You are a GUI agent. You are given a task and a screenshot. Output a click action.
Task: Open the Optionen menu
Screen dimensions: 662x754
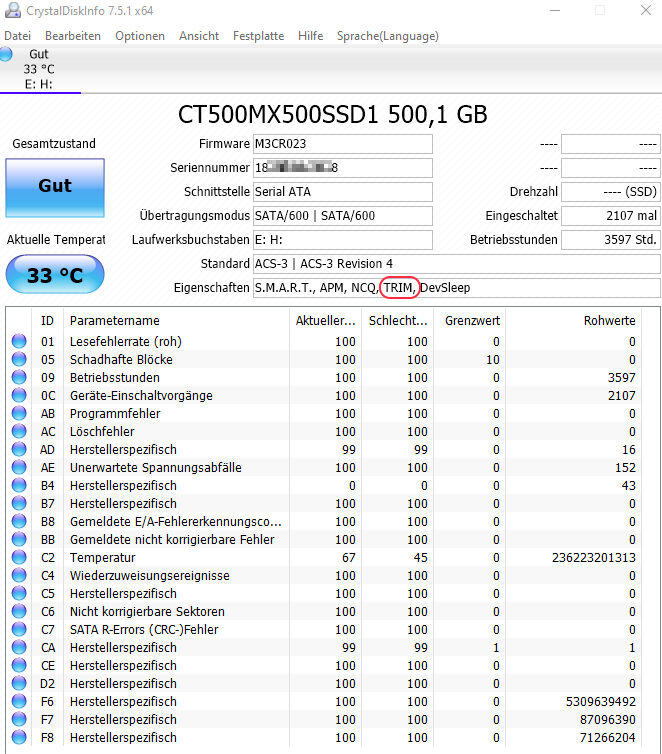coord(140,36)
